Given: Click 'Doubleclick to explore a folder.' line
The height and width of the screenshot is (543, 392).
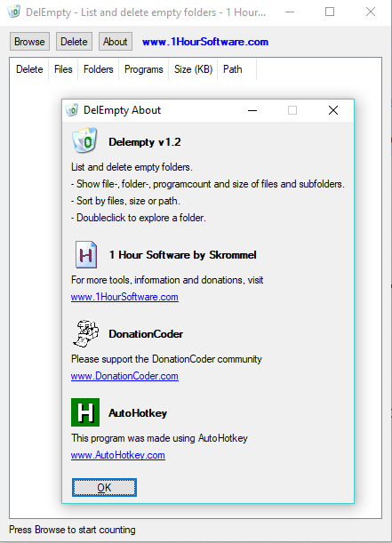Looking at the screenshot, I should click(139, 218).
